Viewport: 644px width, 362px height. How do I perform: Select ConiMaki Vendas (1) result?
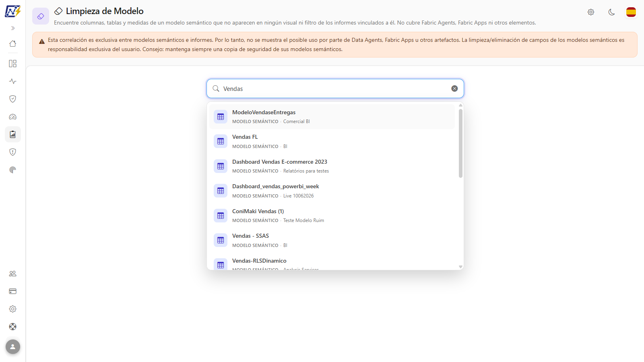332,216
